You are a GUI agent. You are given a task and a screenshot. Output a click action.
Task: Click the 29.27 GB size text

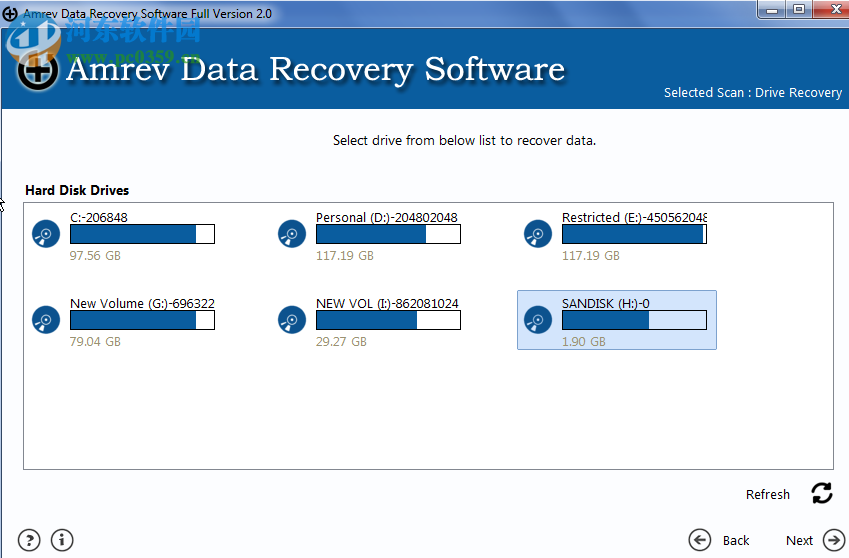click(x=341, y=342)
